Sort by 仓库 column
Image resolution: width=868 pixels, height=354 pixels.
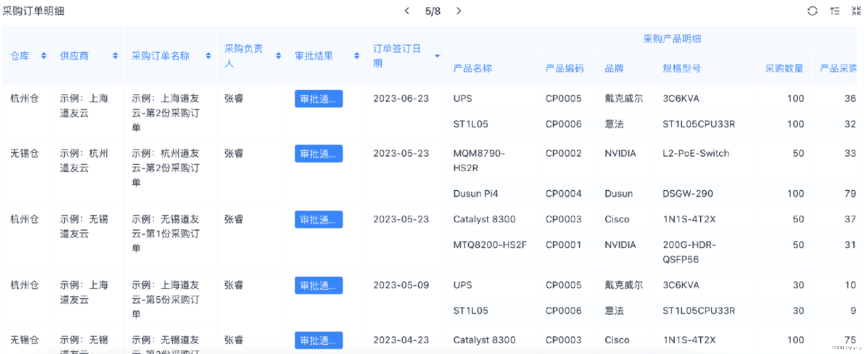tap(44, 56)
